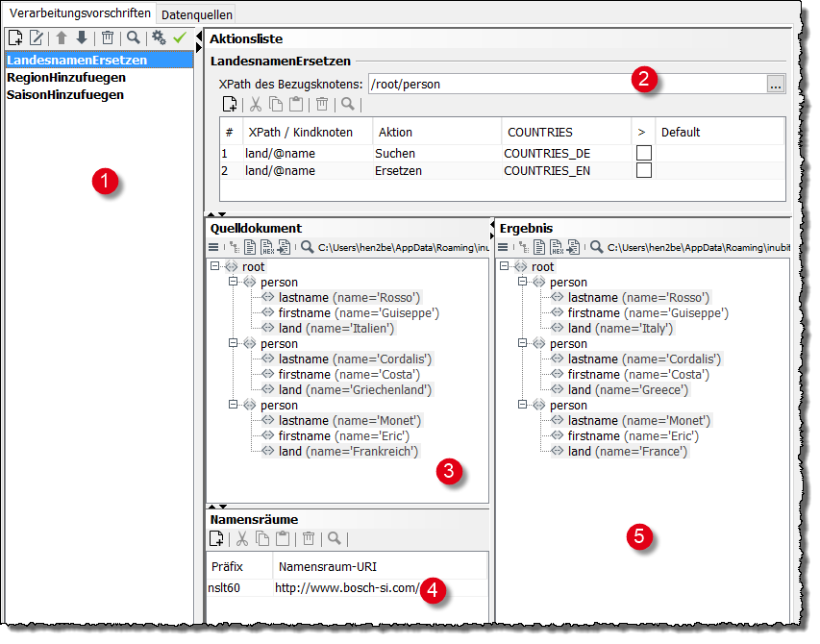Edit the selected rule with pencil icon
Viewport: 820px width, 644px height.
tap(37, 37)
